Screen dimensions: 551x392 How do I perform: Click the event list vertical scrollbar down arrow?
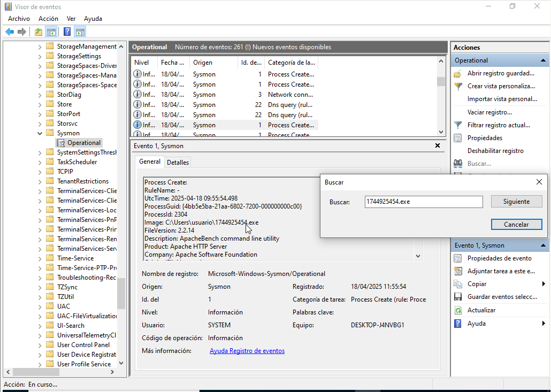pyautogui.click(x=441, y=132)
